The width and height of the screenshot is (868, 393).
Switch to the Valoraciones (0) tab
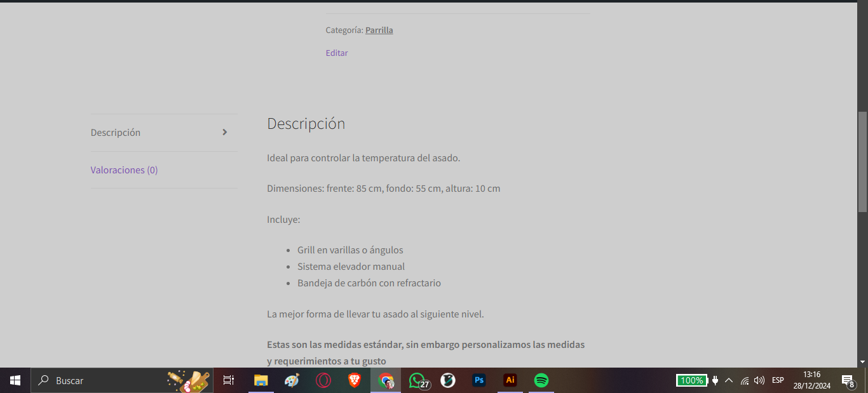pos(124,170)
